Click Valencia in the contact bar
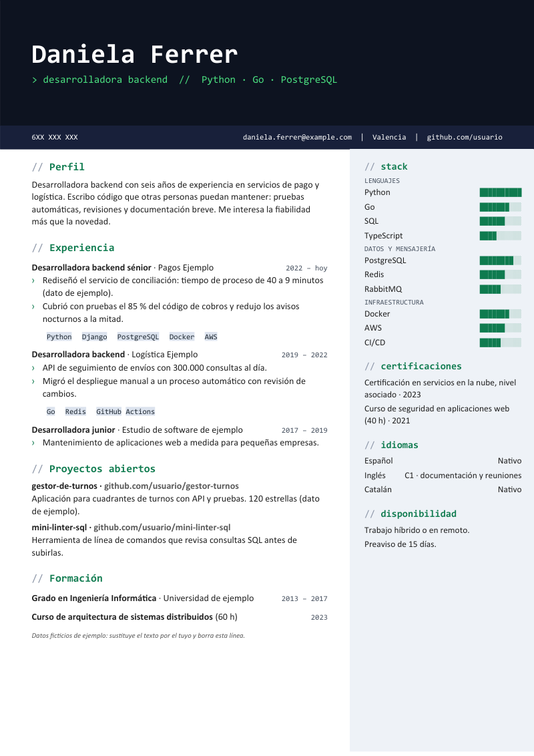 [389, 138]
